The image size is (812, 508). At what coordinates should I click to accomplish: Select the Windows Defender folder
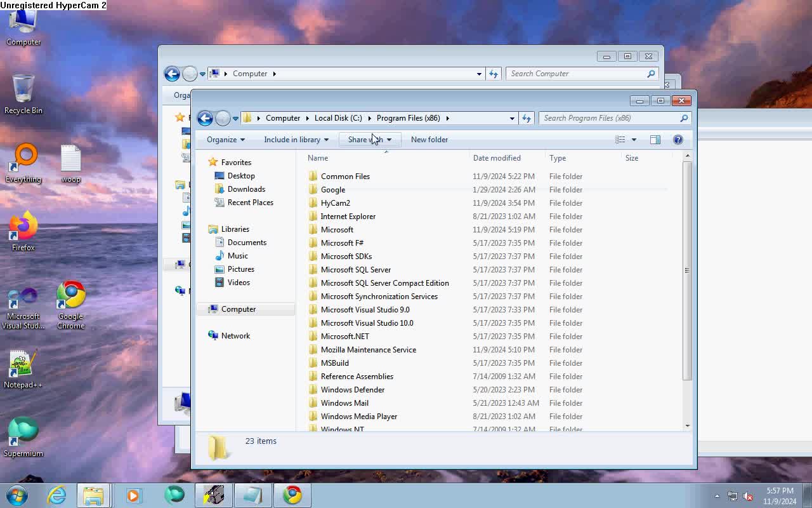pyautogui.click(x=352, y=390)
